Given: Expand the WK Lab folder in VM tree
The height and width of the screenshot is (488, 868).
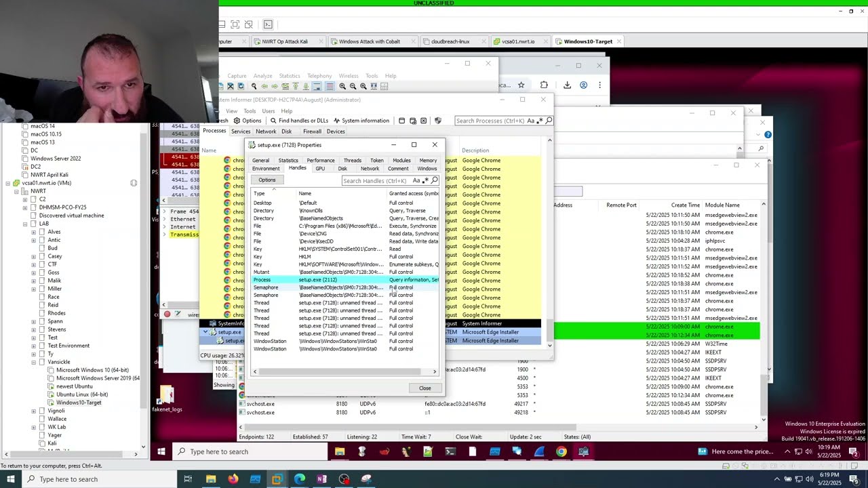Looking at the screenshot, I should tap(33, 427).
